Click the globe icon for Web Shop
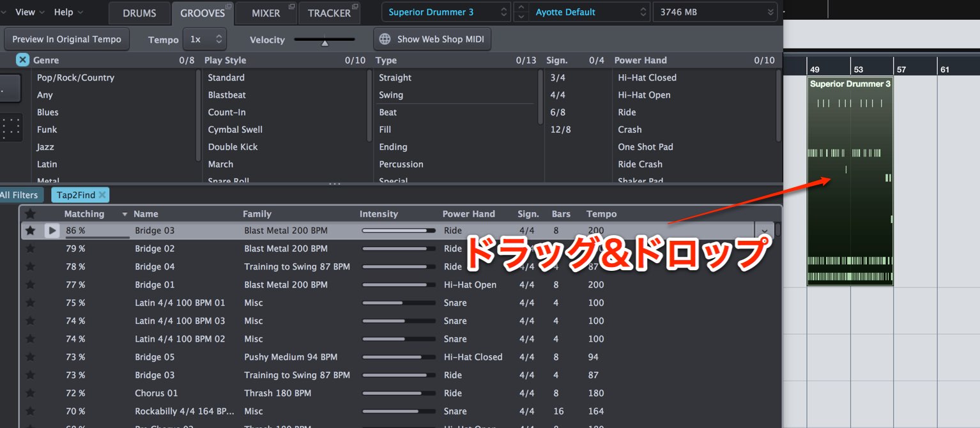The image size is (980, 428). [385, 39]
